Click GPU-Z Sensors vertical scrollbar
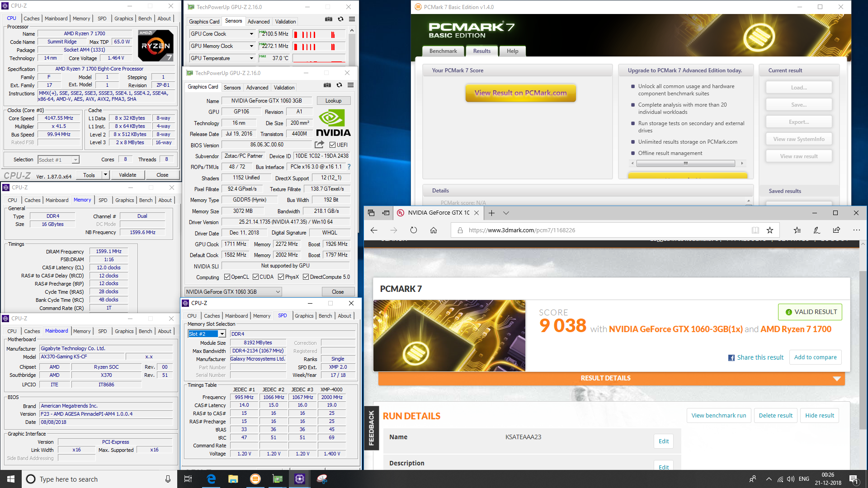The width and height of the screenshot is (868, 488). click(352, 46)
